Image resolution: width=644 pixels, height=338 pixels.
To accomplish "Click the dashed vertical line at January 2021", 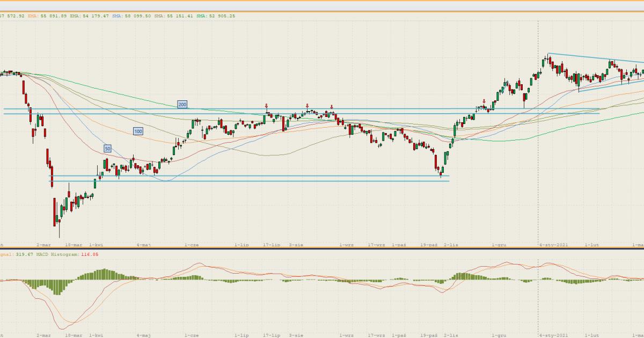I will tap(539, 161).
